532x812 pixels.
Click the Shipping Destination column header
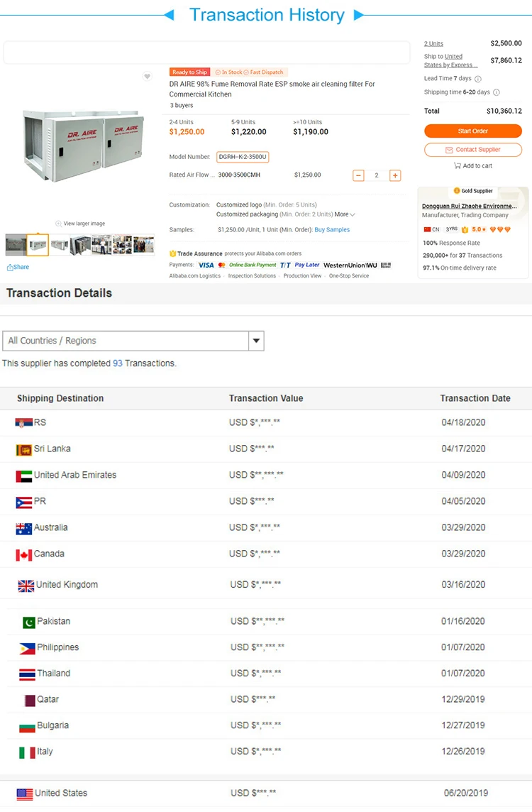click(x=60, y=398)
